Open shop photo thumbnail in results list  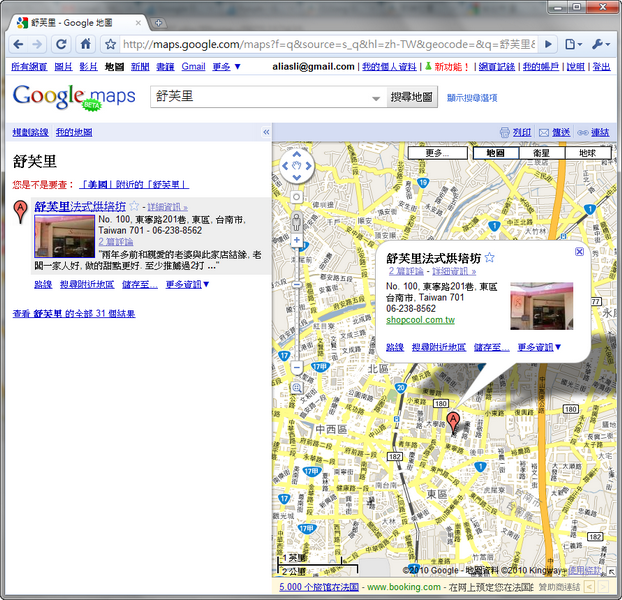pos(65,236)
